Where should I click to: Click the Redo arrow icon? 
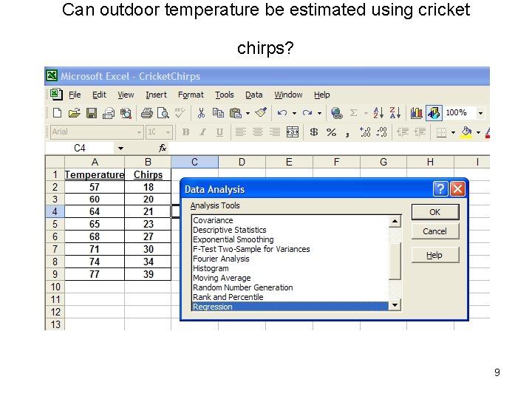tap(307, 113)
